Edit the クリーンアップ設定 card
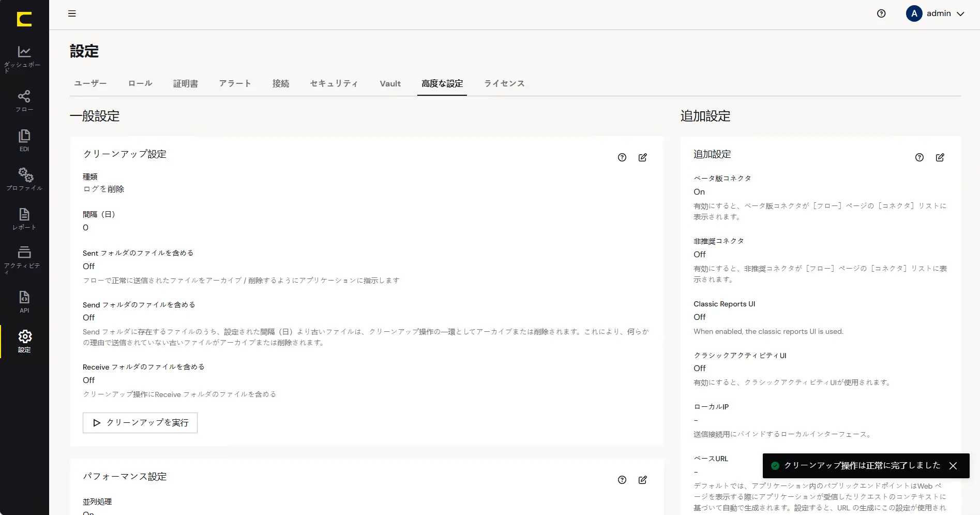Screen dimensions: 980x515 (643, 157)
